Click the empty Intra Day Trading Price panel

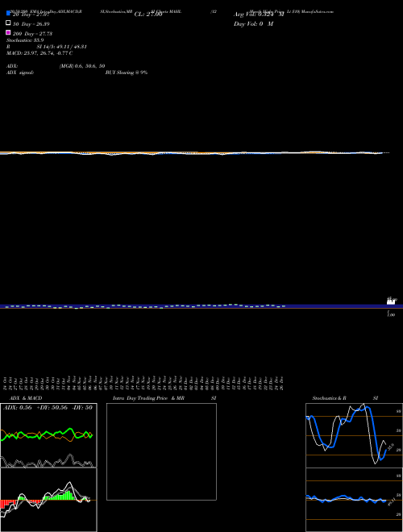pos(161,451)
